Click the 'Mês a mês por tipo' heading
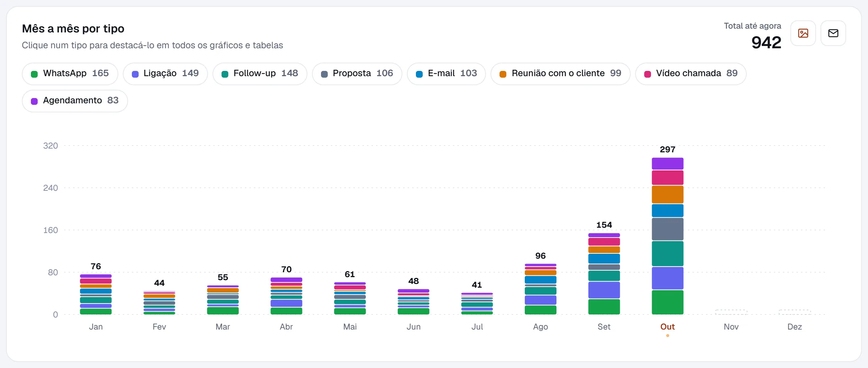The width and height of the screenshot is (868, 368). 73,29
